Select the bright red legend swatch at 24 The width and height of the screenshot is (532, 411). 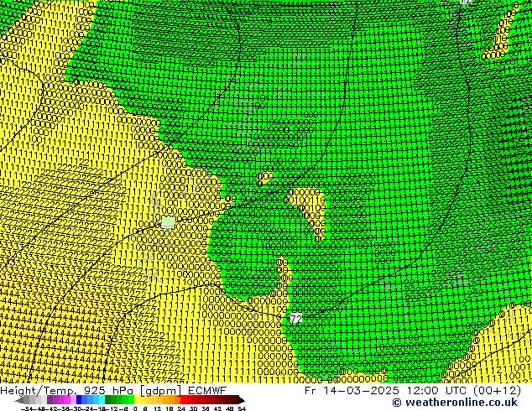coord(183,399)
